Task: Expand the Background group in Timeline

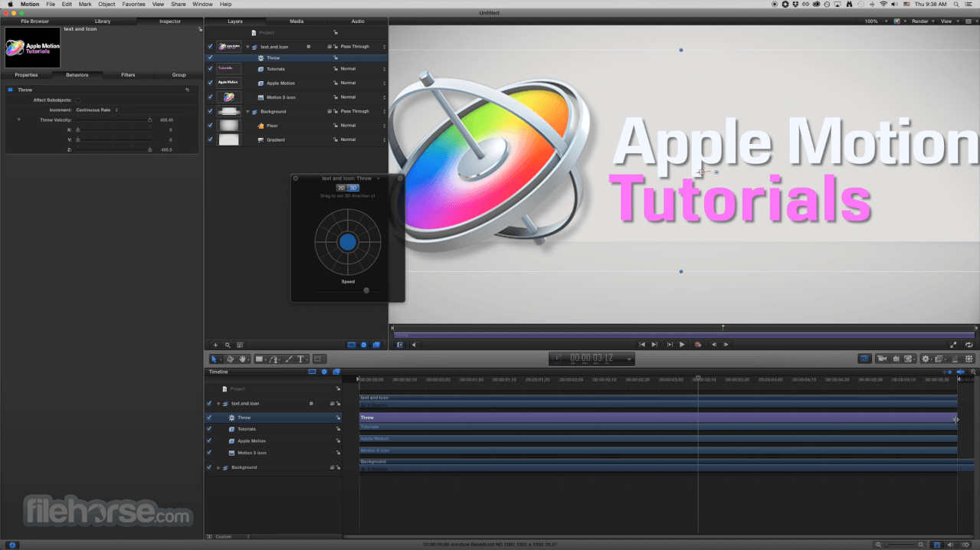Action: pos(218,467)
